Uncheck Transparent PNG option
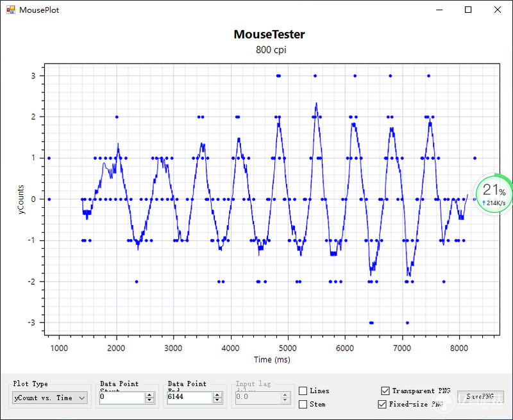Image resolution: width=513 pixels, height=420 pixels. [x=385, y=391]
